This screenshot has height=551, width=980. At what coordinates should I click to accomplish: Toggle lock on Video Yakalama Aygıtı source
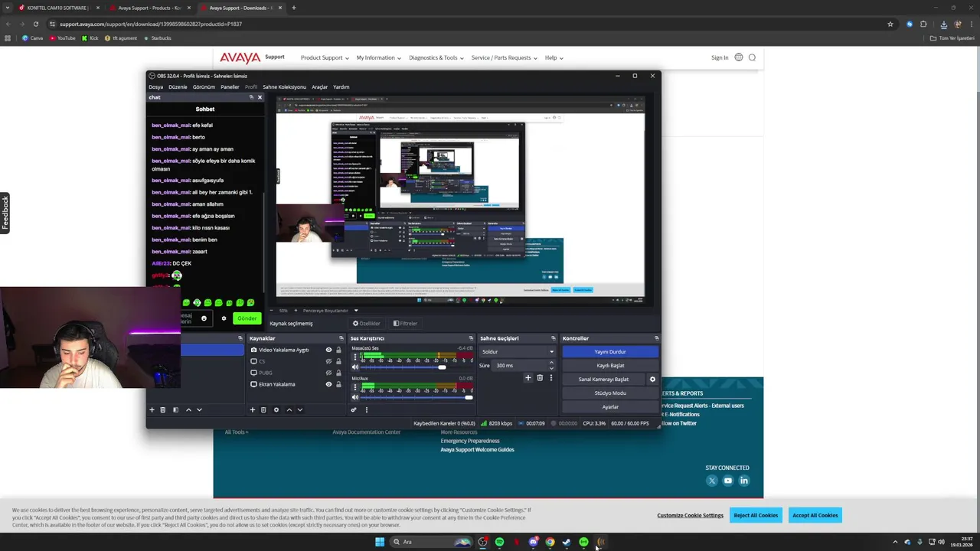pos(338,350)
